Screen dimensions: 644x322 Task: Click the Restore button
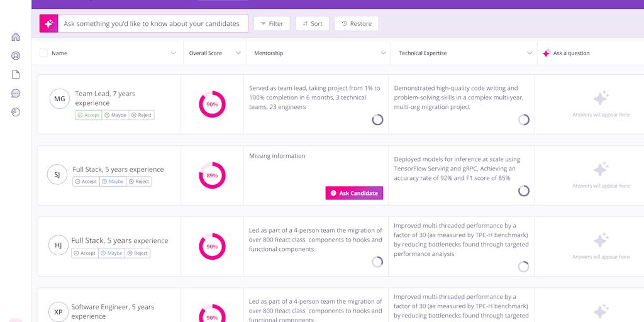tap(357, 24)
